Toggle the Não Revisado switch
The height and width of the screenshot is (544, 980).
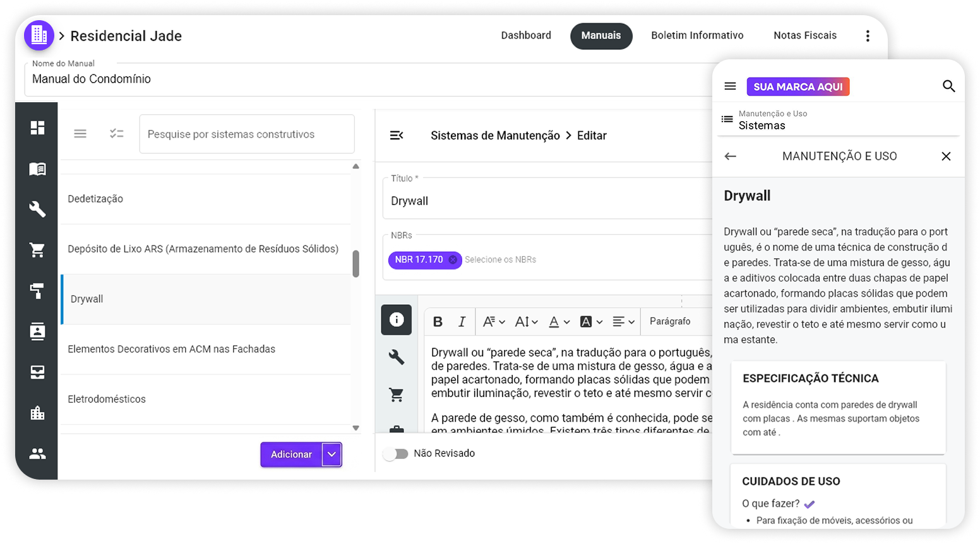tap(397, 453)
